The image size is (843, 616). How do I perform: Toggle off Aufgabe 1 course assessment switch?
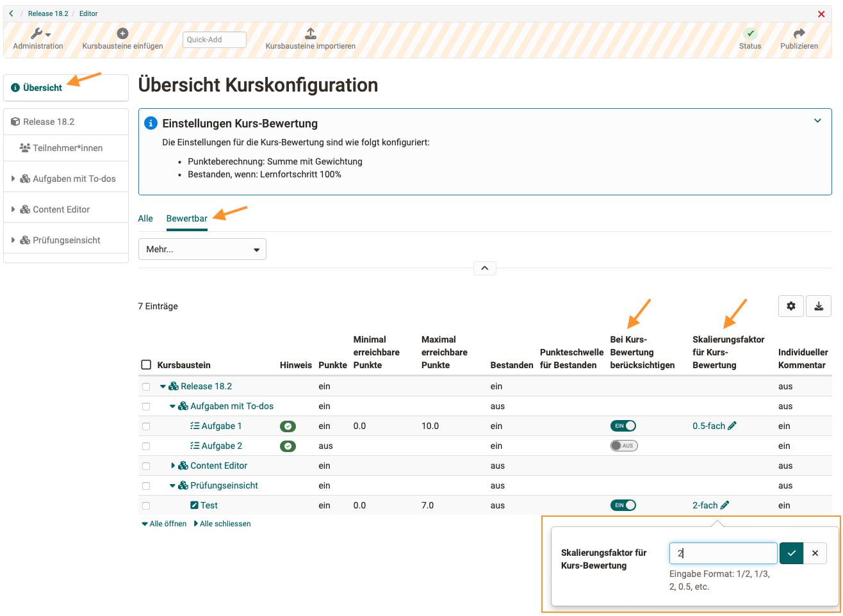[x=623, y=426]
